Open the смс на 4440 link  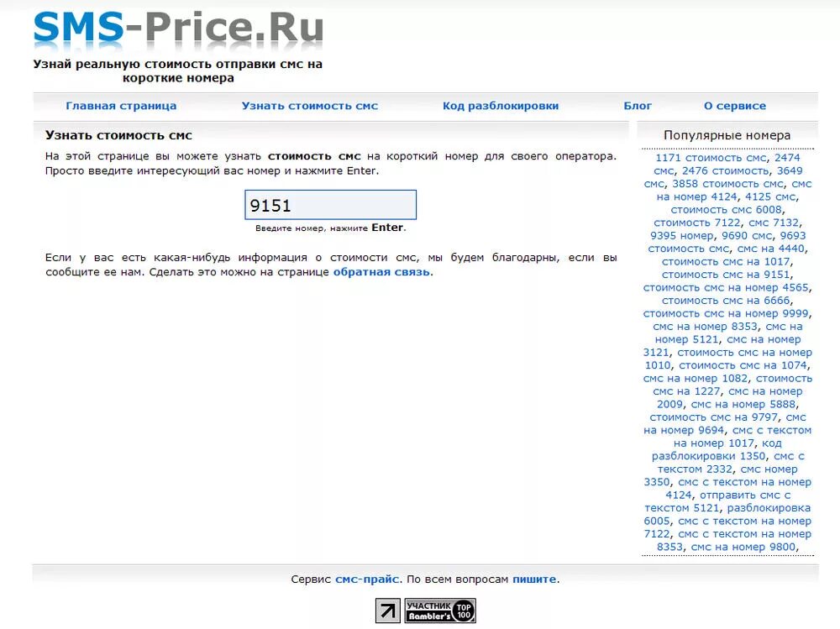coord(771,249)
